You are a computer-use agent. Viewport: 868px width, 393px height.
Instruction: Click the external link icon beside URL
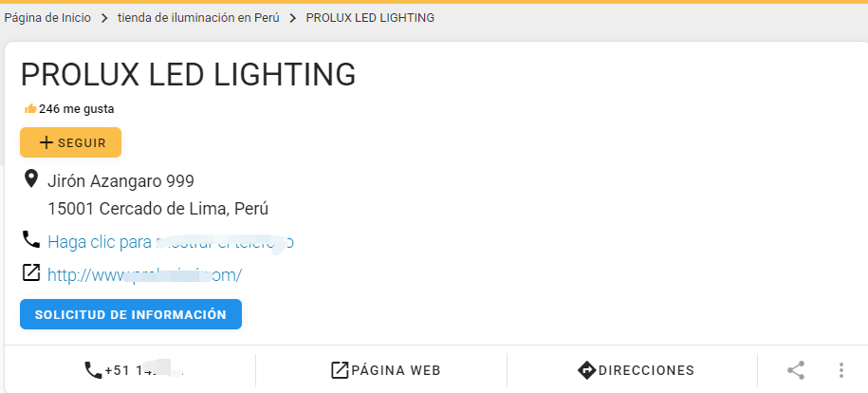click(31, 272)
